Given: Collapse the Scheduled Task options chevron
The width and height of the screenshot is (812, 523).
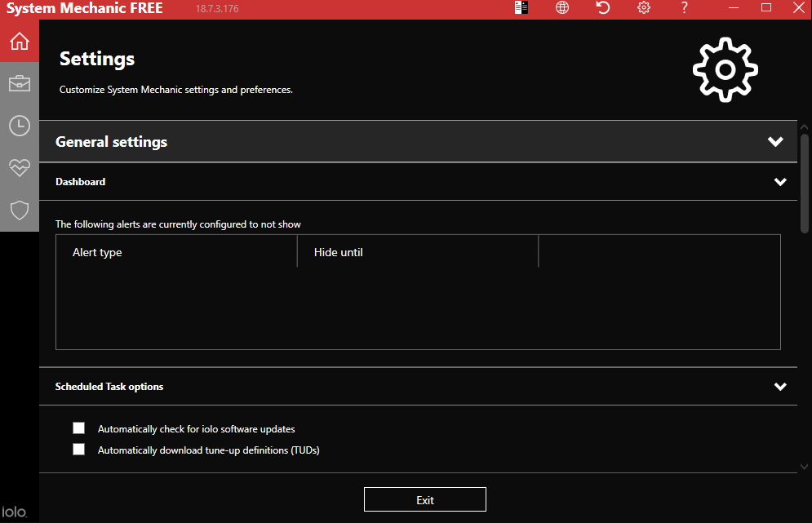Looking at the screenshot, I should (x=780, y=386).
